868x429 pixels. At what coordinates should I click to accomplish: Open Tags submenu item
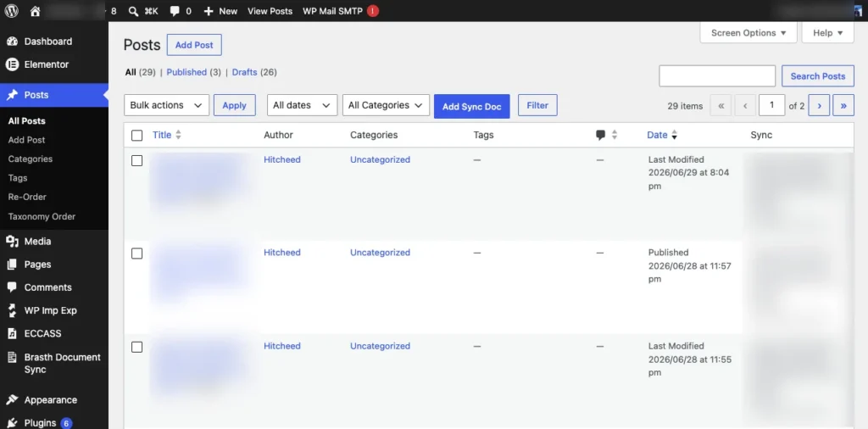18,178
